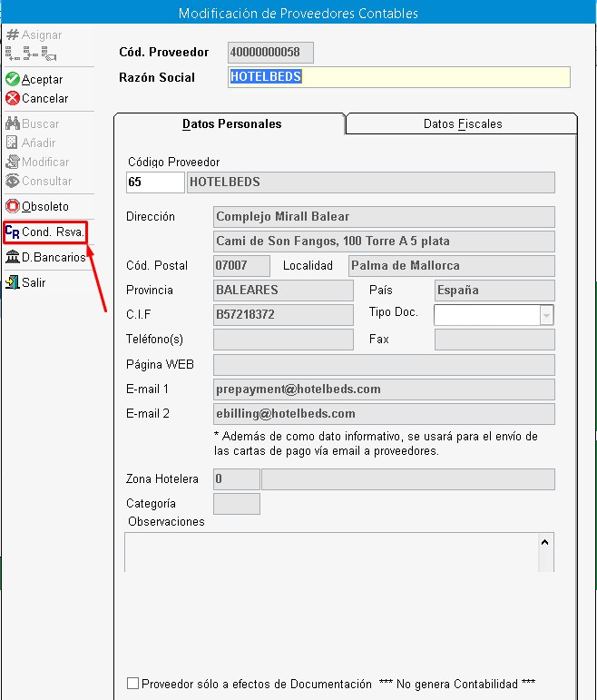Expand the Tipo Doc. dropdown
The height and width of the screenshot is (700, 597).
tap(546, 315)
